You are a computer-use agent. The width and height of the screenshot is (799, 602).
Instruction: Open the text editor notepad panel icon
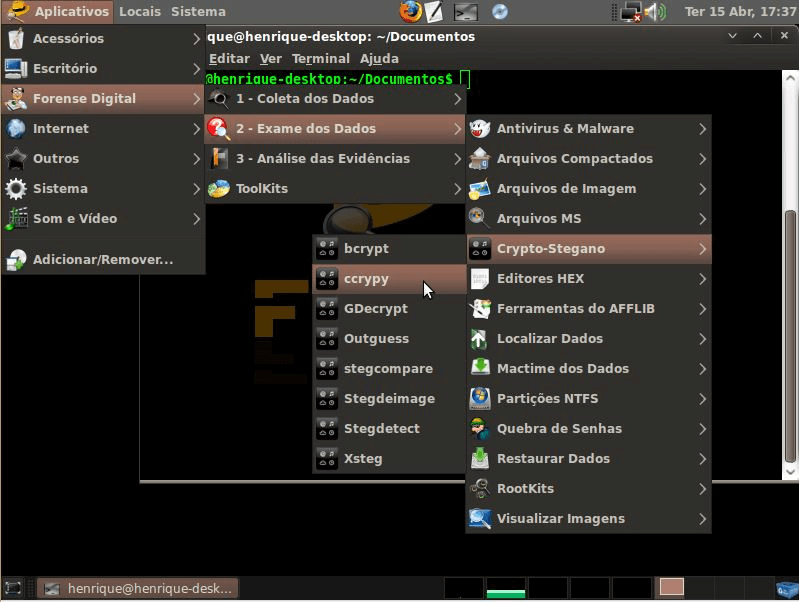[x=434, y=12]
